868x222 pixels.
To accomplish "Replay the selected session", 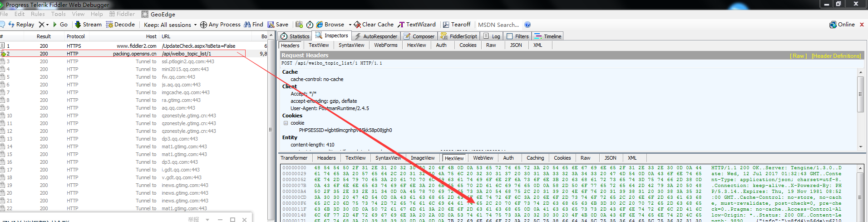I will point(21,25).
